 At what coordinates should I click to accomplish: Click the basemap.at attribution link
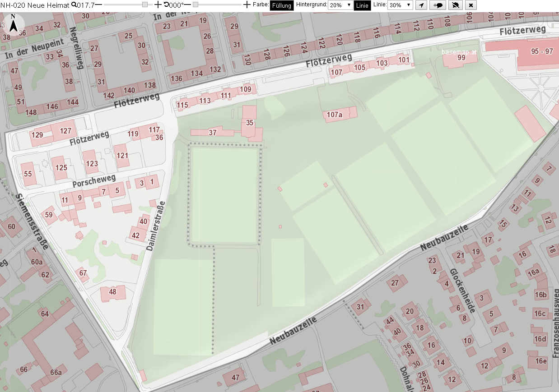[x=459, y=52]
